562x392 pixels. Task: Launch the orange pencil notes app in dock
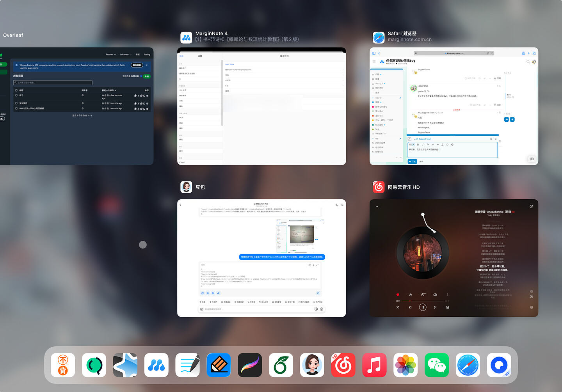point(219,365)
